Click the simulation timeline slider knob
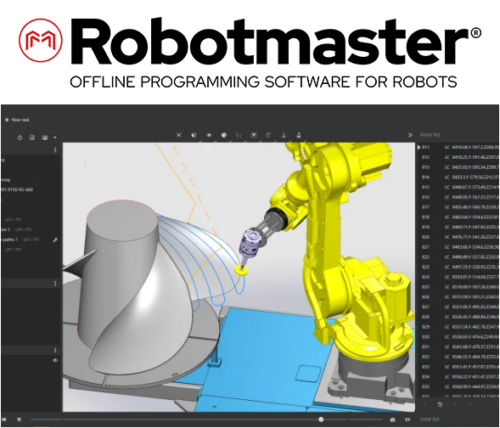 coord(321,419)
